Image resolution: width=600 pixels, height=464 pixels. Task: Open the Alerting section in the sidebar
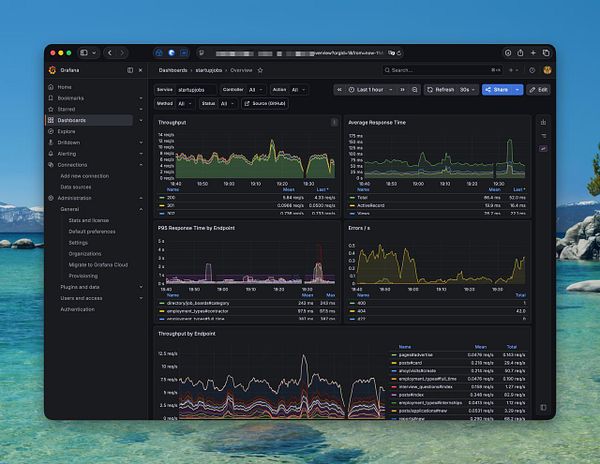pyautogui.click(x=67, y=153)
